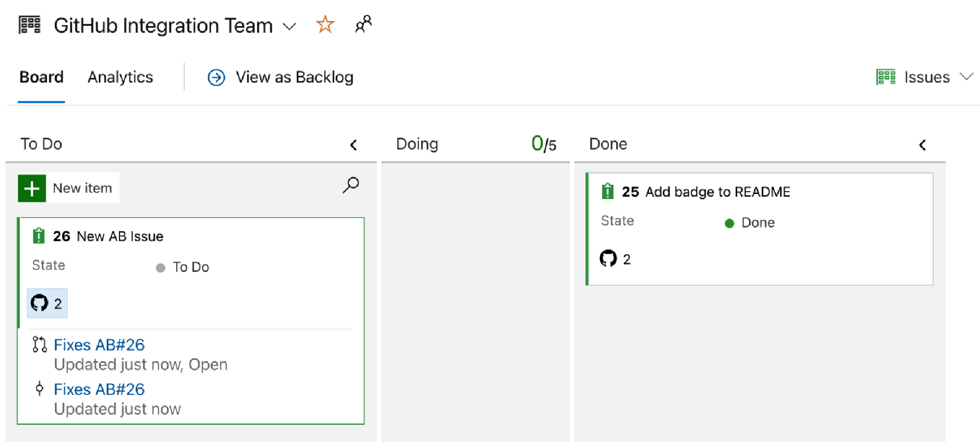Open the Issues backlog level dropdown
980x442 pixels.
click(966, 77)
